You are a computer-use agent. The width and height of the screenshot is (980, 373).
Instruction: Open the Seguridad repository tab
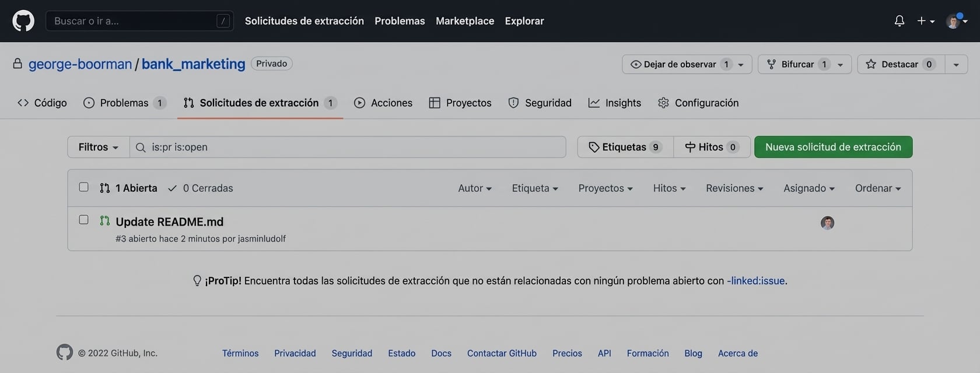point(540,103)
